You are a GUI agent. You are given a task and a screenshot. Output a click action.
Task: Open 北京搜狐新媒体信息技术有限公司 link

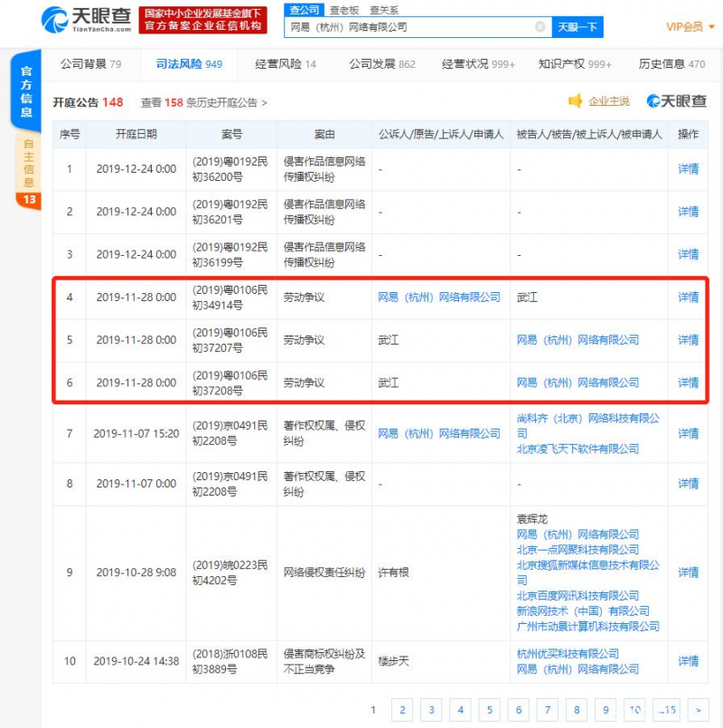point(588,572)
